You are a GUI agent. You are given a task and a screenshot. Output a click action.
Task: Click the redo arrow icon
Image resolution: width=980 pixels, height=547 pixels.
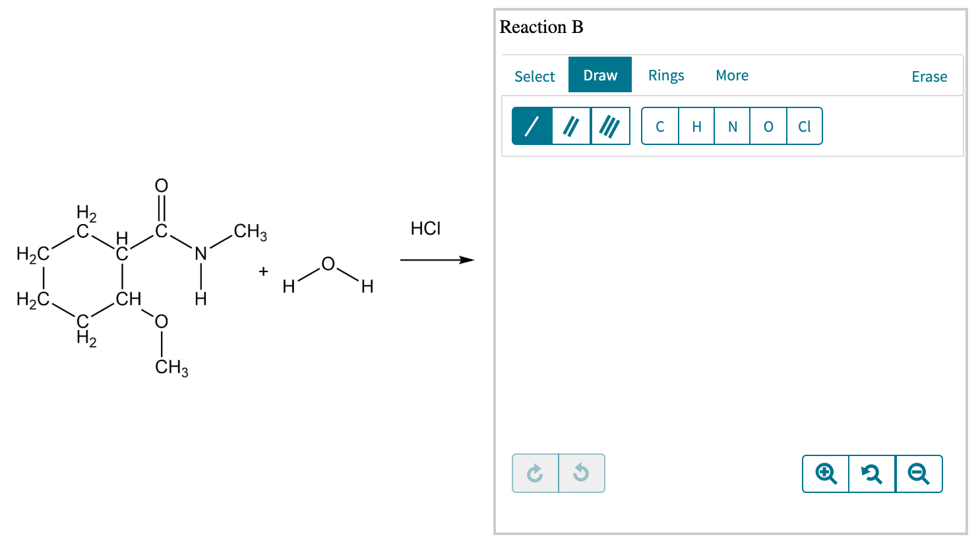[x=535, y=473]
